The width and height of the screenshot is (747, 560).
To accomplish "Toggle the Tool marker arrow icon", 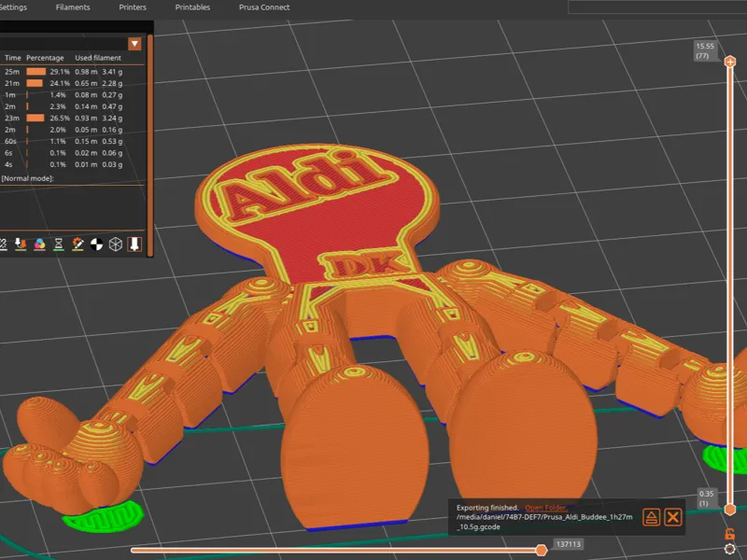I will 134,245.
